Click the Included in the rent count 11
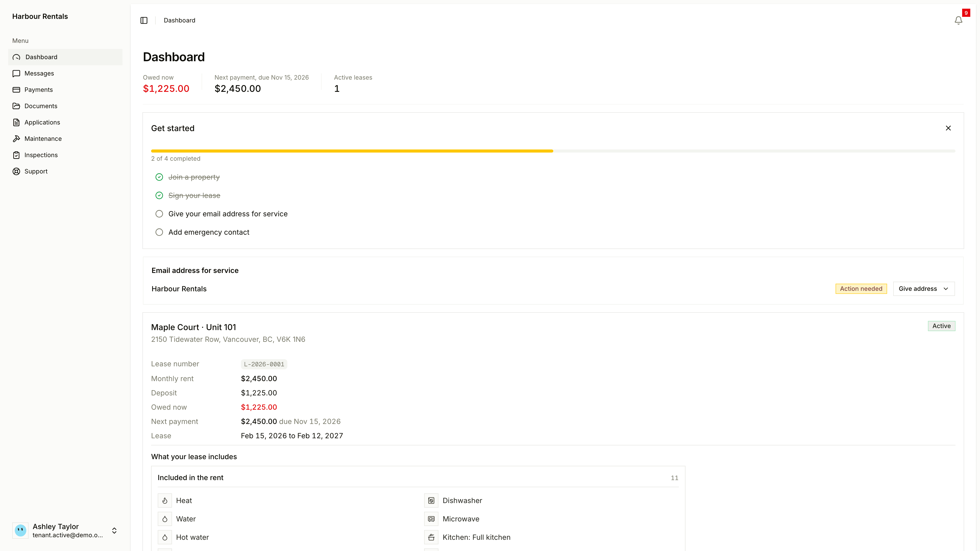The height and width of the screenshot is (551, 980). [674, 478]
